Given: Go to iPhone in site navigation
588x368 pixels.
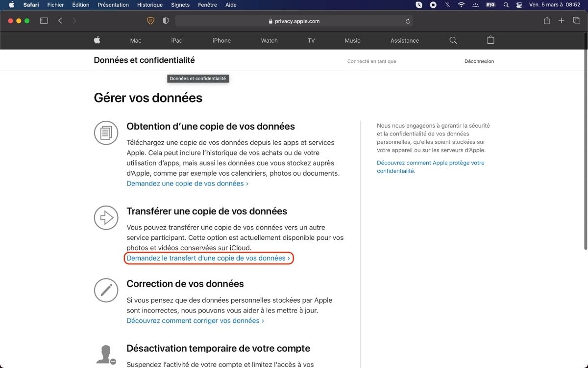Looking at the screenshot, I should [221, 41].
